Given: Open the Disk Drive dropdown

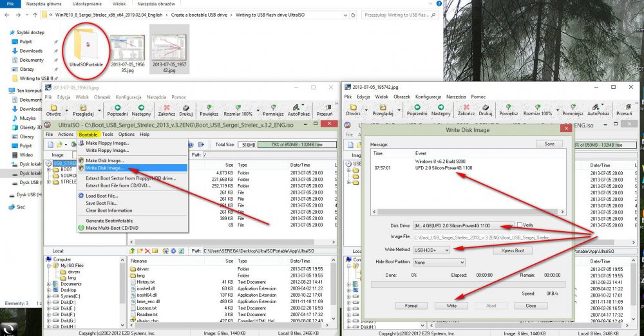Looking at the screenshot, I should tap(512, 225).
